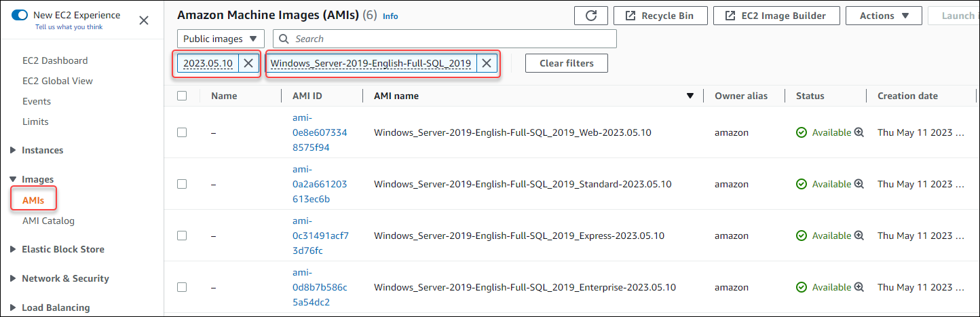Toggle the New EC2 Experience switch
The height and width of the screenshot is (317, 980).
pos(20,15)
